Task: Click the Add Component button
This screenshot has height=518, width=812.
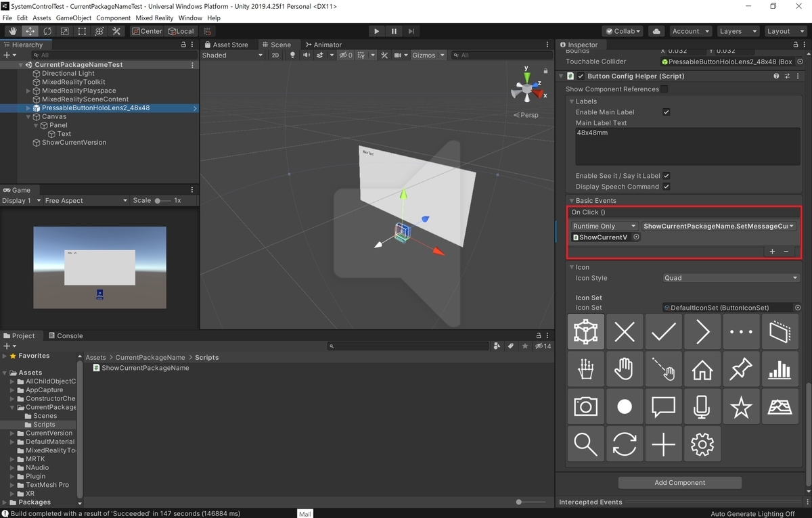Action: tap(680, 483)
